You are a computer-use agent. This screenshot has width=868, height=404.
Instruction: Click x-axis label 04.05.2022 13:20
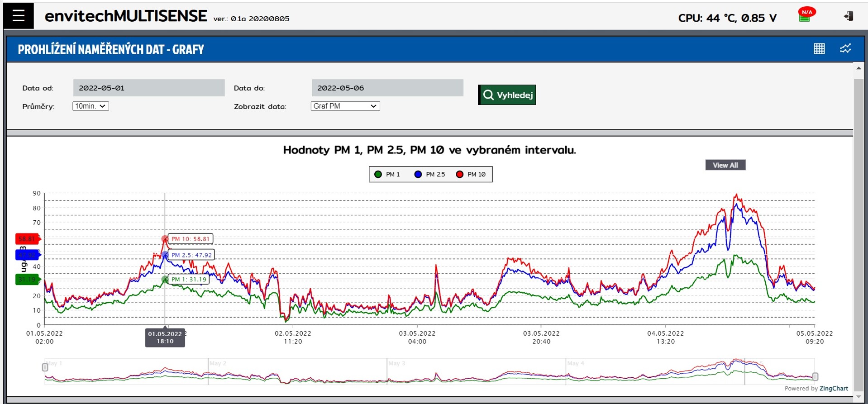click(666, 337)
